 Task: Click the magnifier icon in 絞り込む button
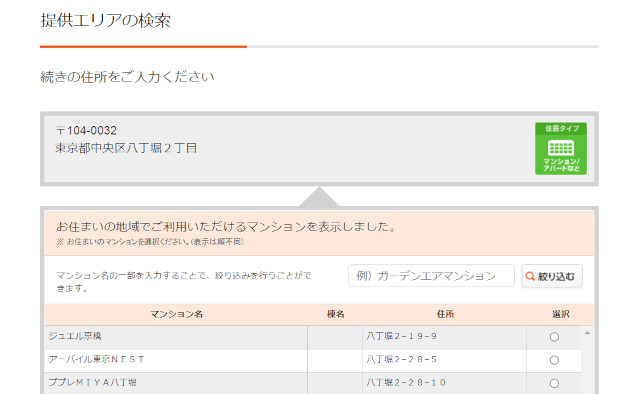point(530,276)
